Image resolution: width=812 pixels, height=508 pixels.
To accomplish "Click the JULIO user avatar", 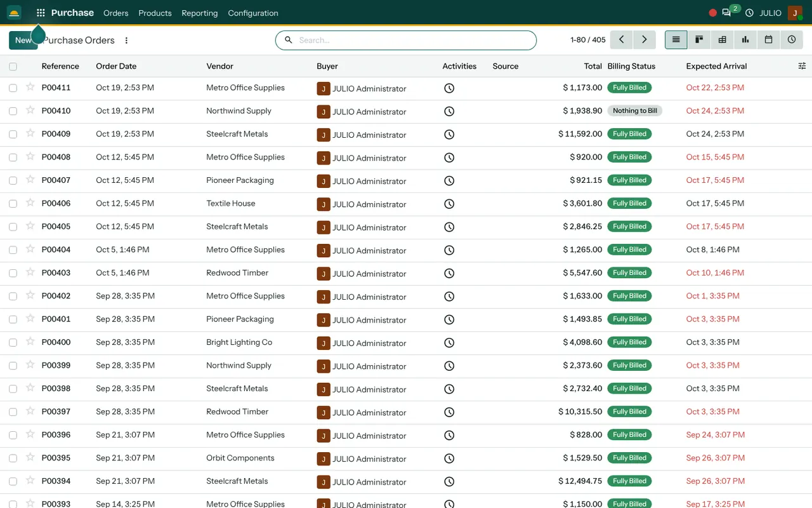I will [x=795, y=13].
